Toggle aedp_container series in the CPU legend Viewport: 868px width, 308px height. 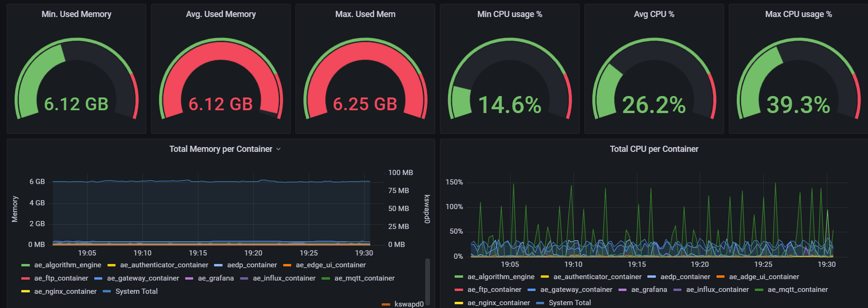[x=685, y=277]
